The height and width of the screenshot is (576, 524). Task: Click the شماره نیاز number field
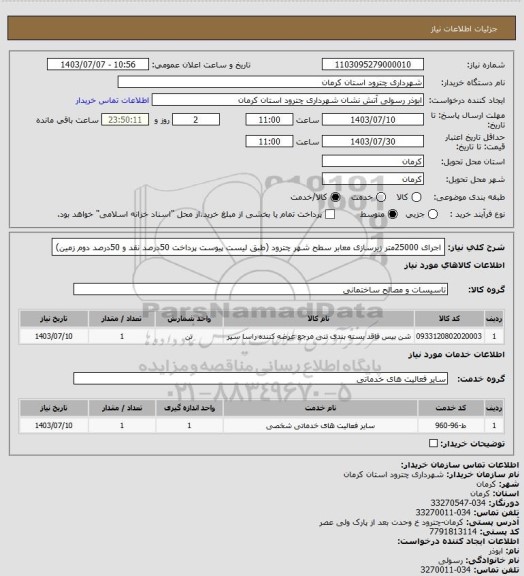click(373, 64)
